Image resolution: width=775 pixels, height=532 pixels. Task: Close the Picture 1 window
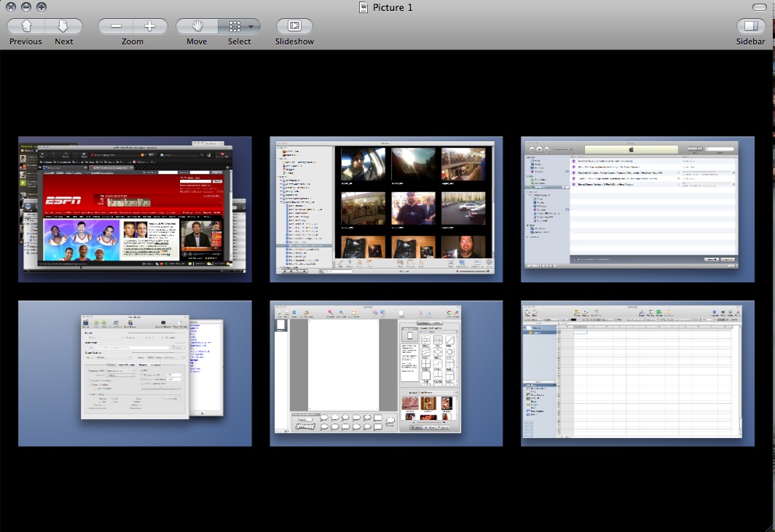(x=11, y=7)
